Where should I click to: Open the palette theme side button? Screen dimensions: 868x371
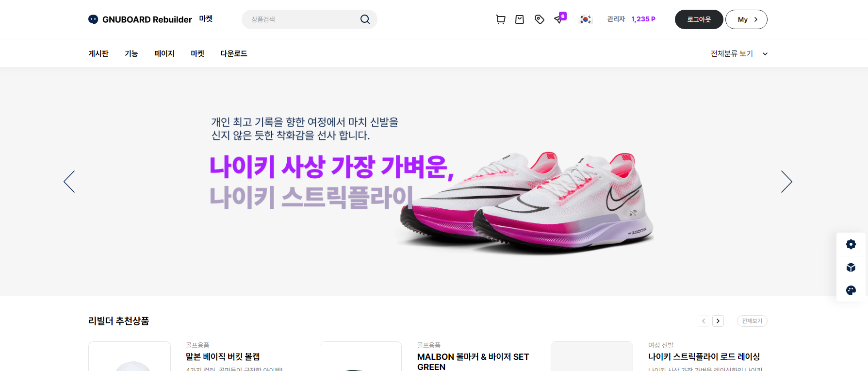[851, 290]
